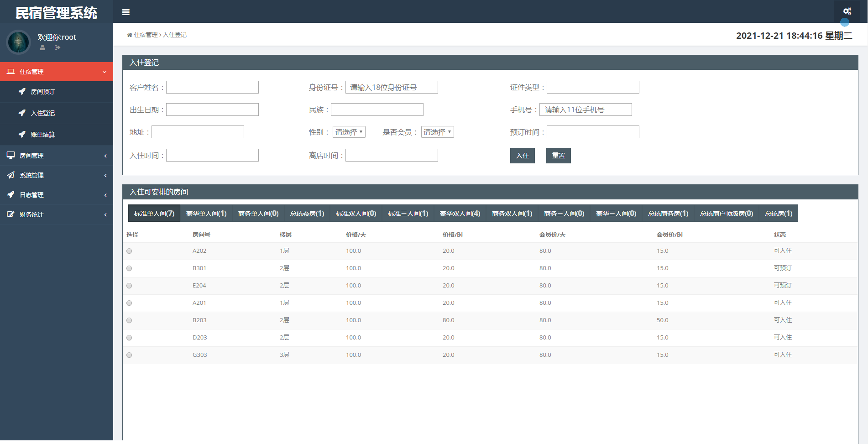The image size is (868, 444).
Task: Focus the 预订时间 input field
Action: pyautogui.click(x=593, y=132)
